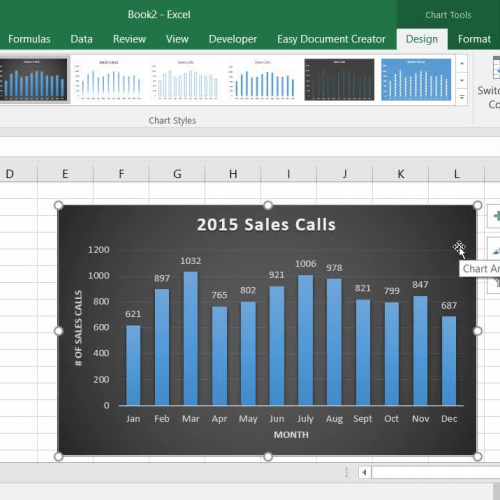The width and height of the screenshot is (500, 500).
Task: Select column J header
Action: click(345, 174)
